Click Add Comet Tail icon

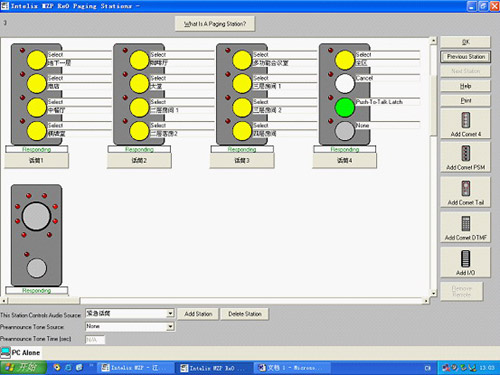[x=465, y=188]
